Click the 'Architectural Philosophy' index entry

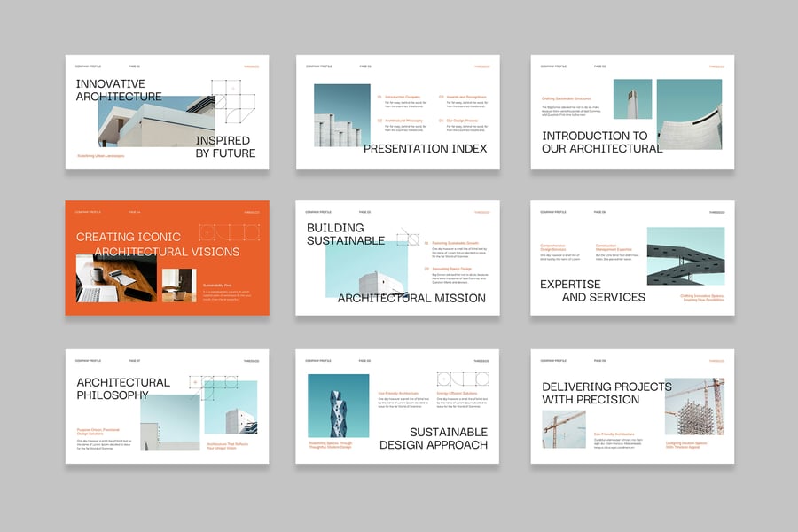tap(403, 121)
